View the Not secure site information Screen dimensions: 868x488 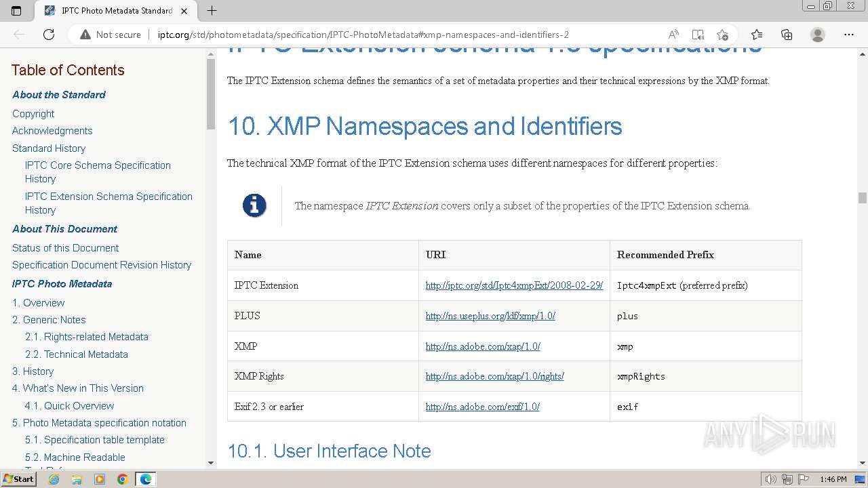coord(111,35)
